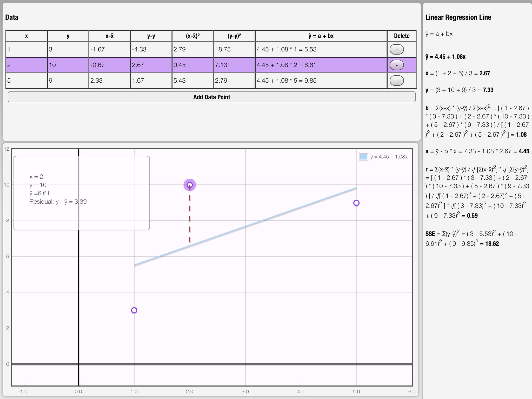Edit the x cell containing 2
Screen dimensions: 532x399
coord(26,65)
